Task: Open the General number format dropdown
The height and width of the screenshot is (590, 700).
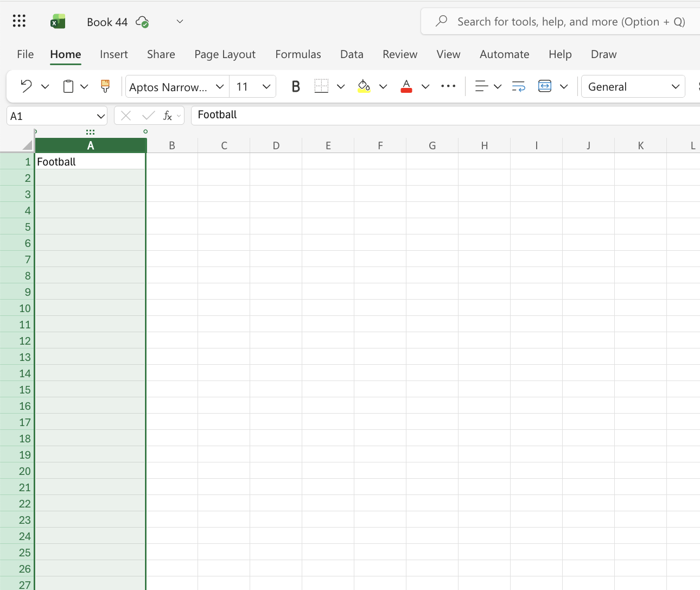Action: click(x=633, y=86)
